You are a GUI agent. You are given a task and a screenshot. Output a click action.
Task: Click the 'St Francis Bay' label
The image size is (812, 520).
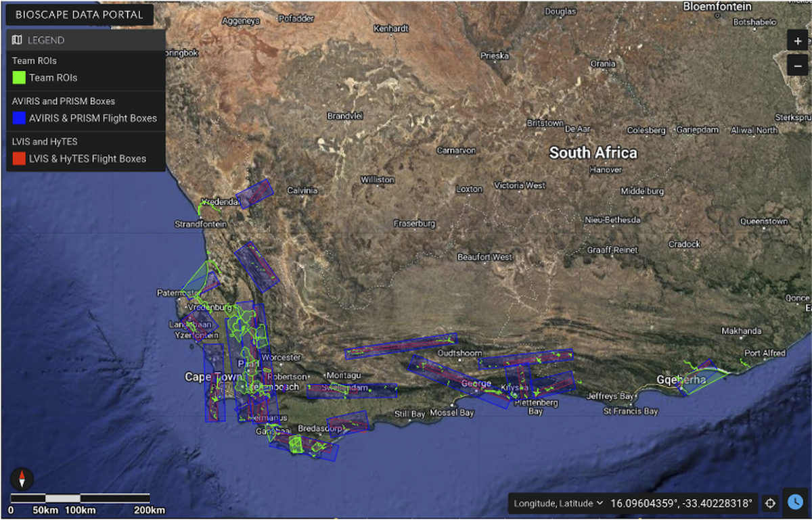click(x=631, y=411)
